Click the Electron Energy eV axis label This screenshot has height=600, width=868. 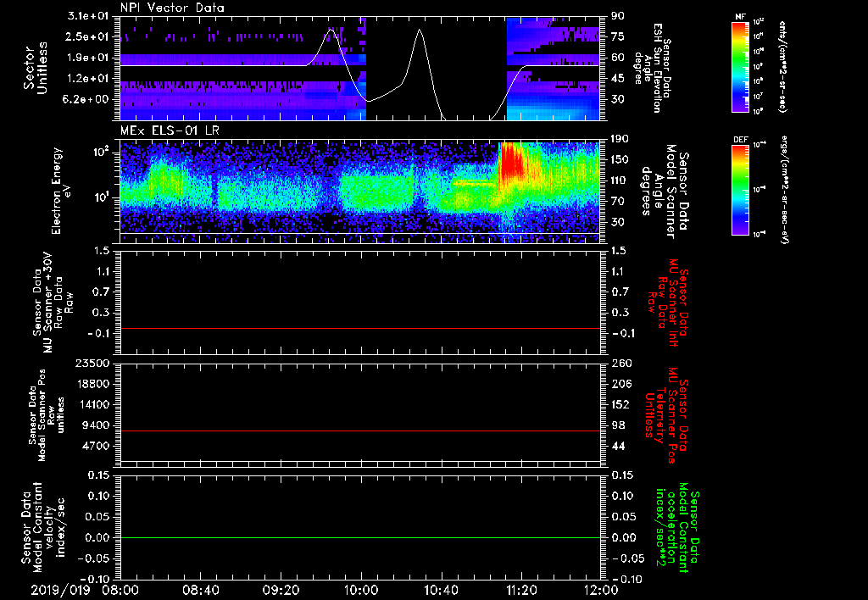click(x=62, y=191)
